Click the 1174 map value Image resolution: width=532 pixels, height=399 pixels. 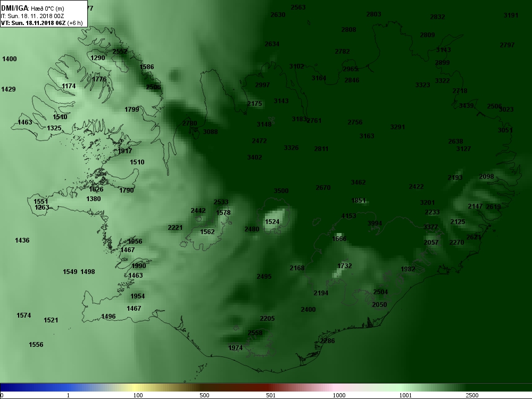point(69,86)
